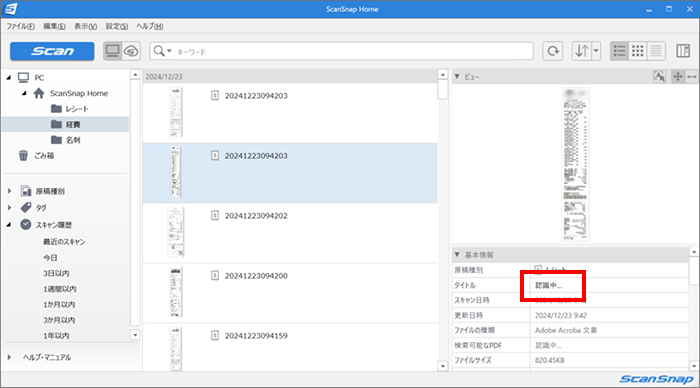
Task: Select 3か月以内 history filter
Action: tap(59, 320)
